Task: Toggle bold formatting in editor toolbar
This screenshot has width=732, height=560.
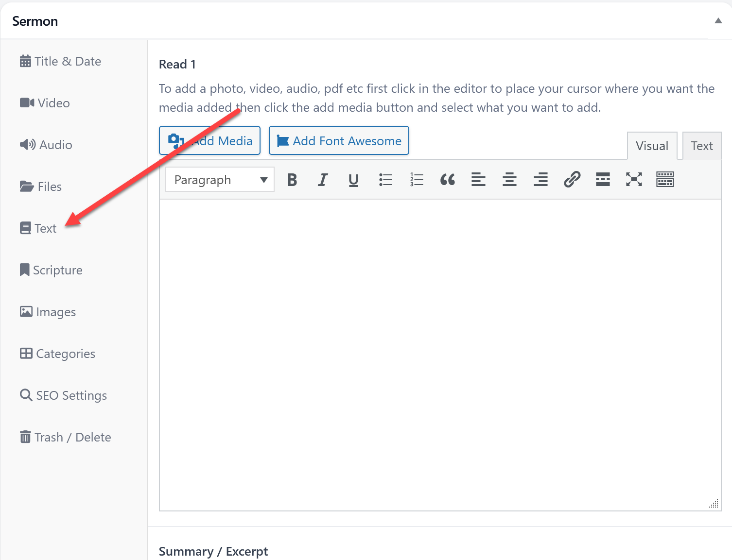Action: click(x=292, y=180)
